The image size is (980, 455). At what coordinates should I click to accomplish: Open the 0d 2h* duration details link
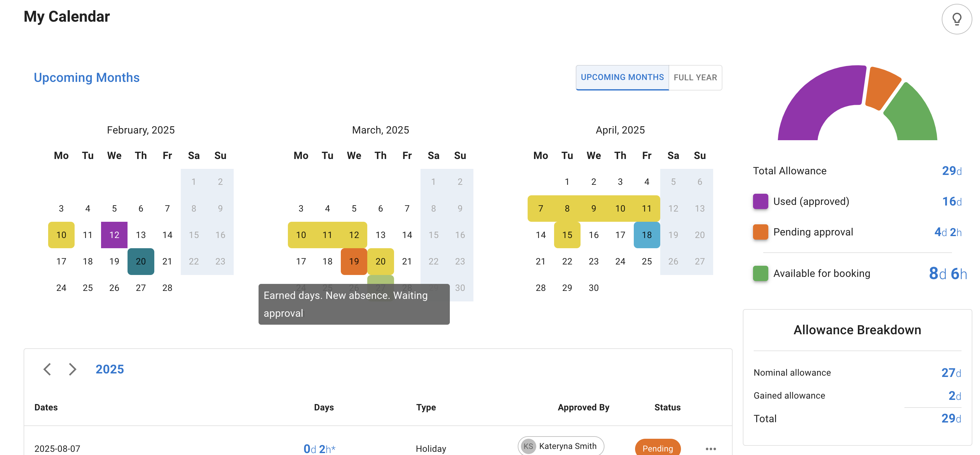click(319, 449)
